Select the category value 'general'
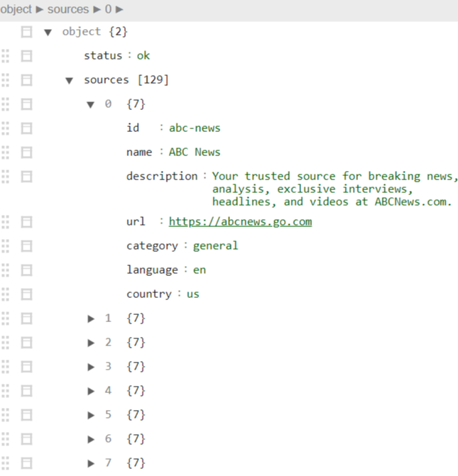 (215, 246)
